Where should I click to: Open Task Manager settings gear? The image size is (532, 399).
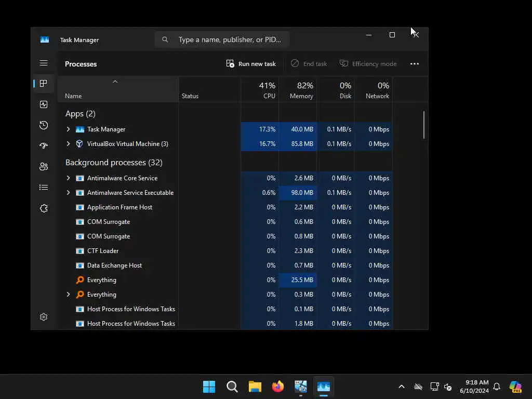[x=44, y=317]
